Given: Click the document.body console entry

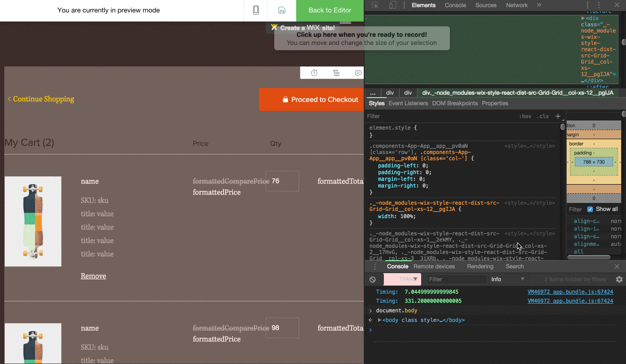Looking at the screenshot, I should [397, 310].
